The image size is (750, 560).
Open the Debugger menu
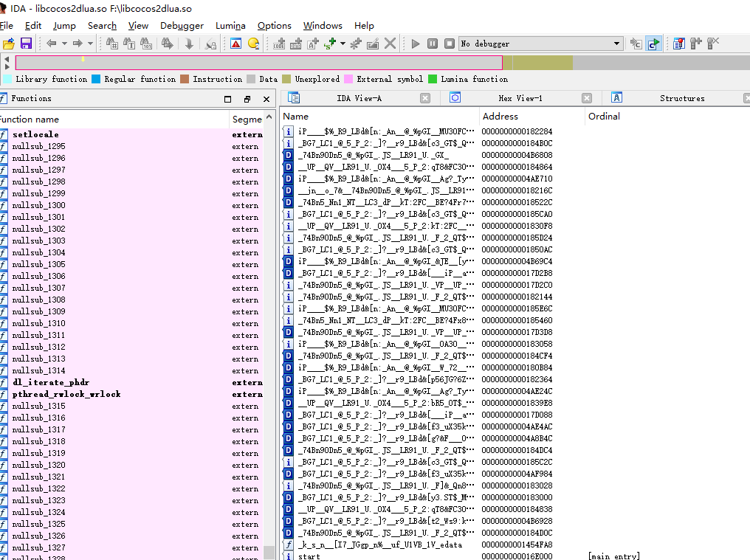182,26
